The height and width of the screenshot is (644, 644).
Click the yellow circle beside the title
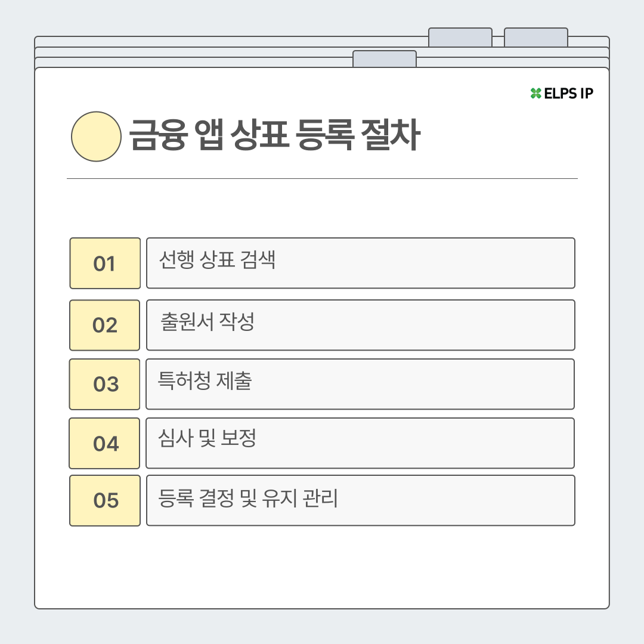coord(96,137)
